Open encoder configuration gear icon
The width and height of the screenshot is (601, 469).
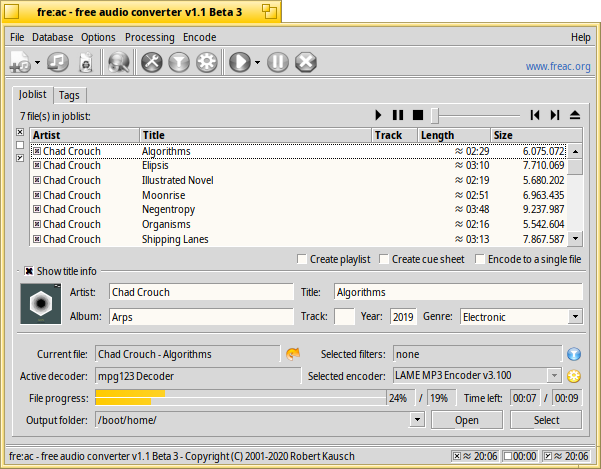pos(207,62)
